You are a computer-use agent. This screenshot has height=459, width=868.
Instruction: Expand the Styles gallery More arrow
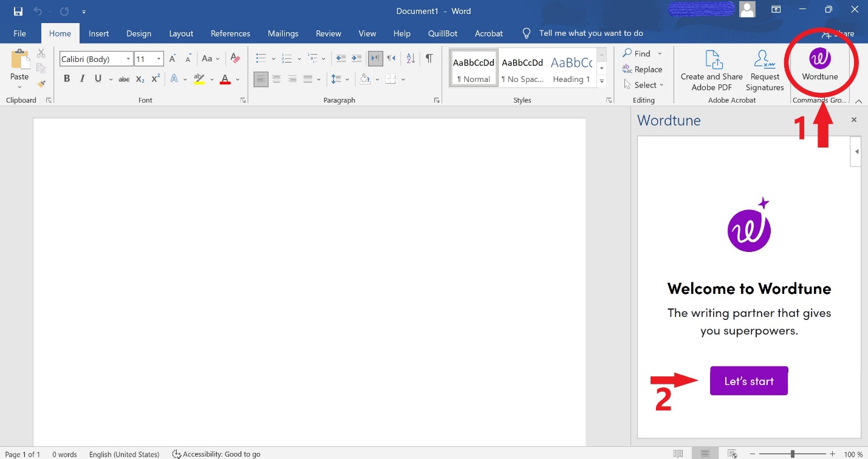coord(602,81)
